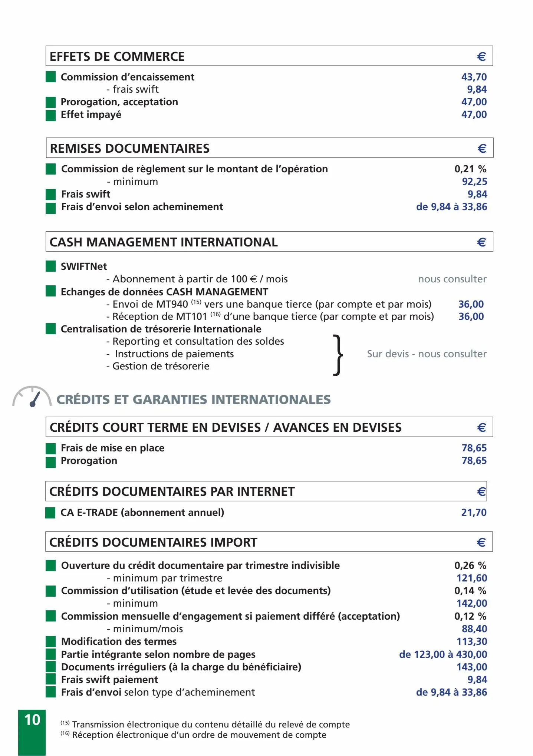Click 'de 9,84 à 33,86' in Remises Documentaires
Viewport: 533px width, 756px height.
[452, 207]
